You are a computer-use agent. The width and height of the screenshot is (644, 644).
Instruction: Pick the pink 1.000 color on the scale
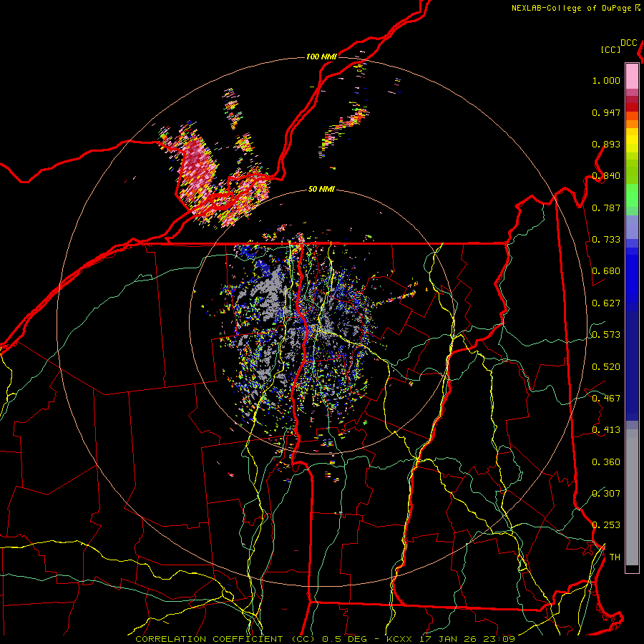[x=632, y=77]
